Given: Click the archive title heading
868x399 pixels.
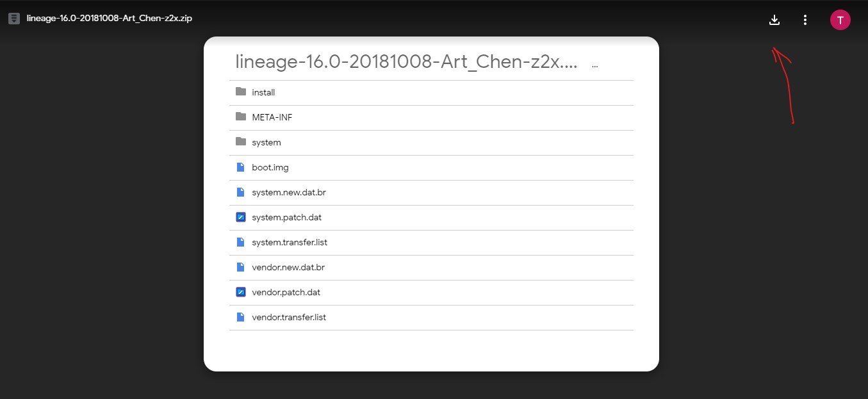Looking at the screenshot, I should coord(407,61).
